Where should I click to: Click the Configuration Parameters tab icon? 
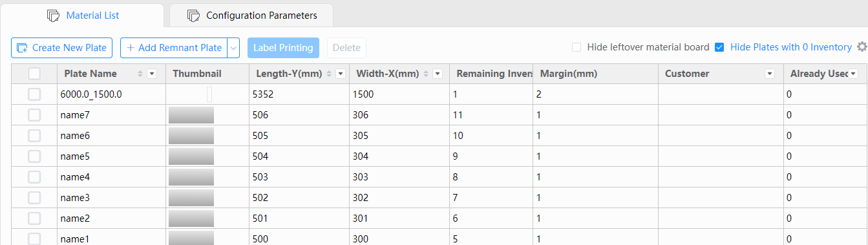tap(193, 16)
